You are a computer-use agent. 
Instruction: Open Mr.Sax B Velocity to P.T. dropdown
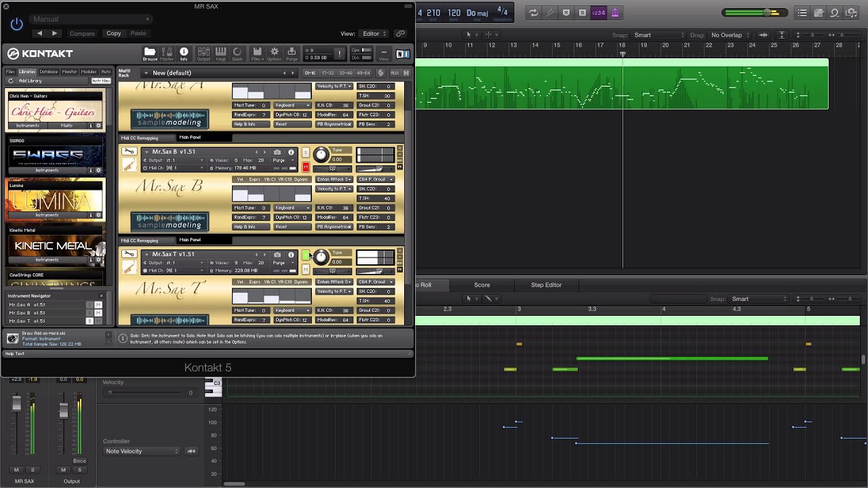tap(334, 189)
